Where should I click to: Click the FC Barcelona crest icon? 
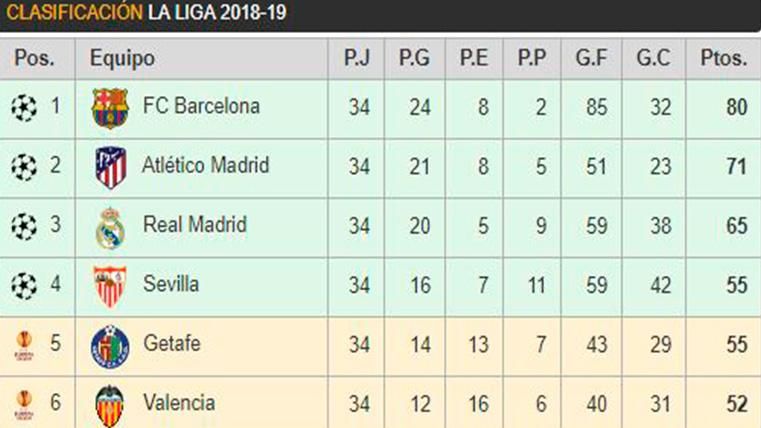[x=110, y=108]
